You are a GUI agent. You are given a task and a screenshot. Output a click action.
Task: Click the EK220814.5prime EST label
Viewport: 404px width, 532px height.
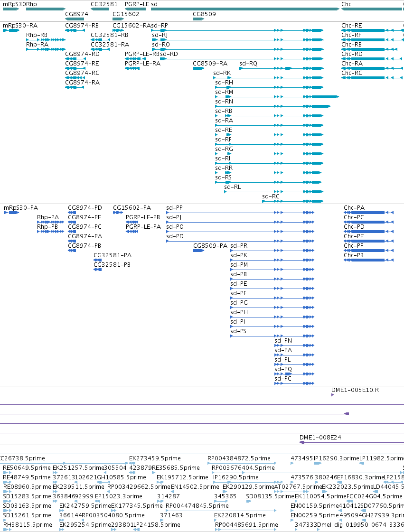pos(240,516)
